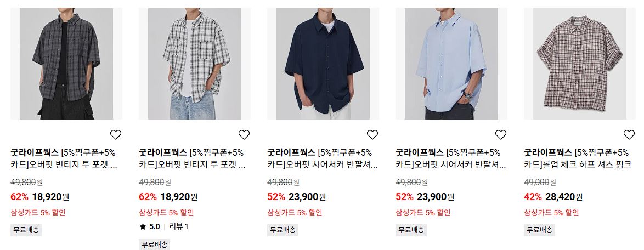Click 삼성카드 5% 할인 under navy shirt
644x250 pixels.
(295, 213)
